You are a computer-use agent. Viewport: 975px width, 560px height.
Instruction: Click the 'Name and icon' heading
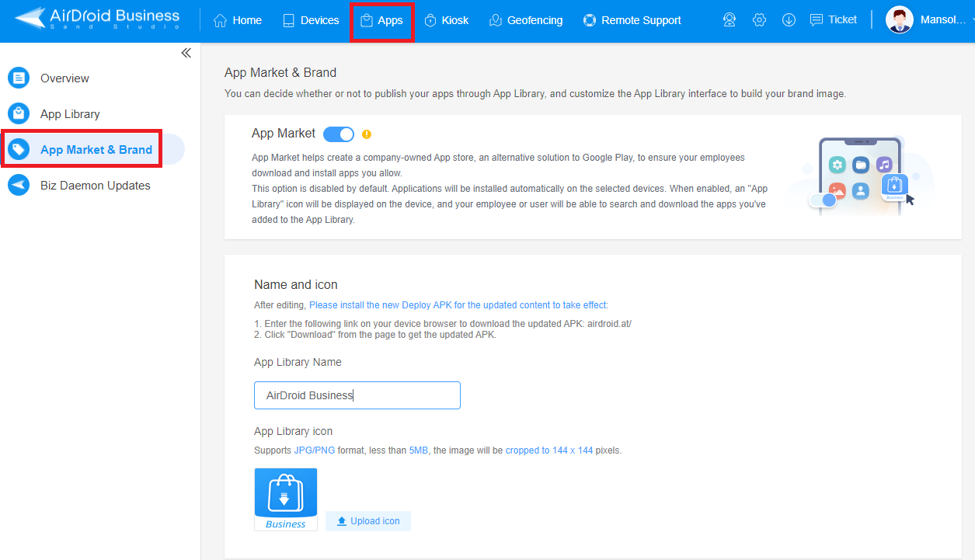coord(296,284)
